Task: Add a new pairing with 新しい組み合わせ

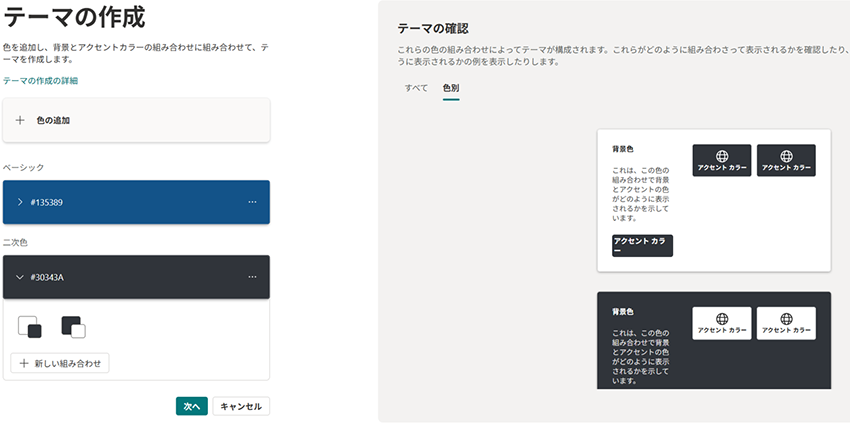Action: tap(60, 363)
